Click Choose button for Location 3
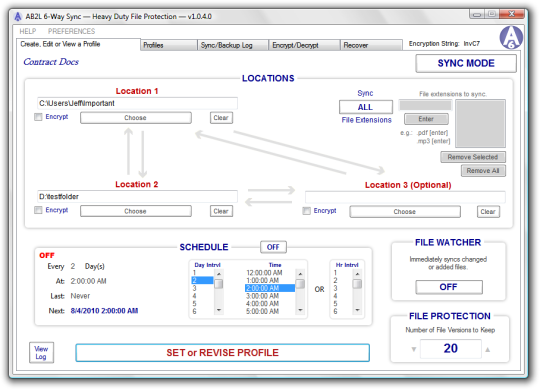The height and width of the screenshot is (390, 540). coord(405,212)
